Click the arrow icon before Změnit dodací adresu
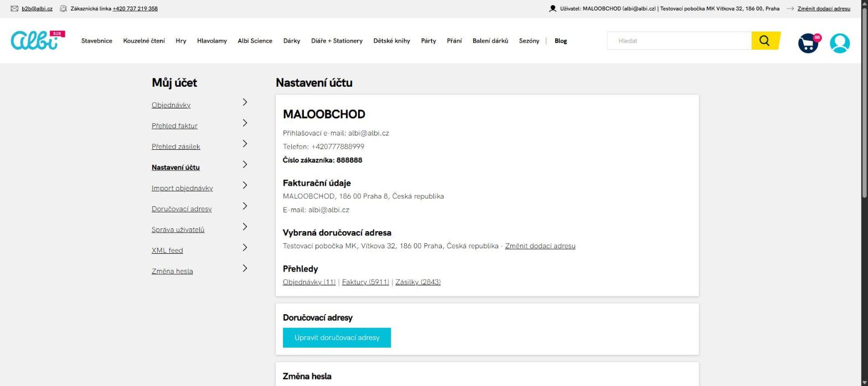Screen dimensions: 868x386 click(x=790, y=9)
